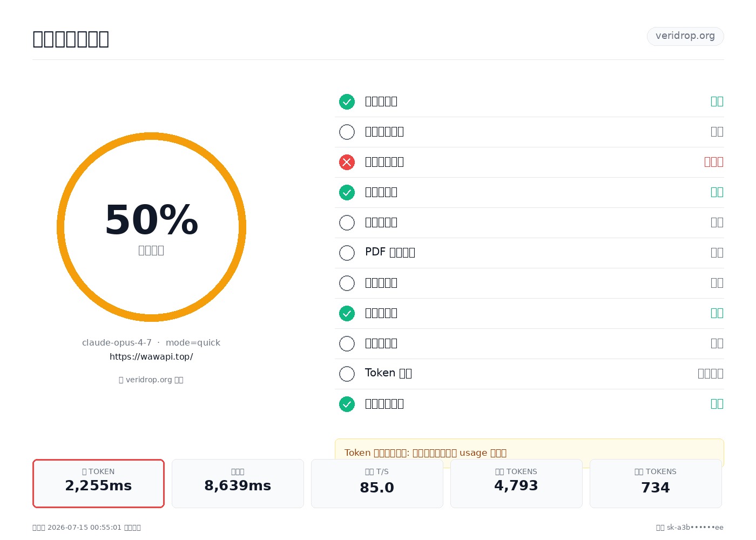Click the orange 50% score ring
The width and height of the screenshot is (756, 540).
click(151, 227)
